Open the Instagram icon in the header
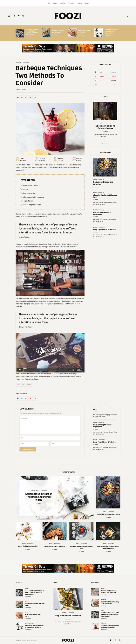The height and width of the screenshot is (644, 136). tap(23, 16)
